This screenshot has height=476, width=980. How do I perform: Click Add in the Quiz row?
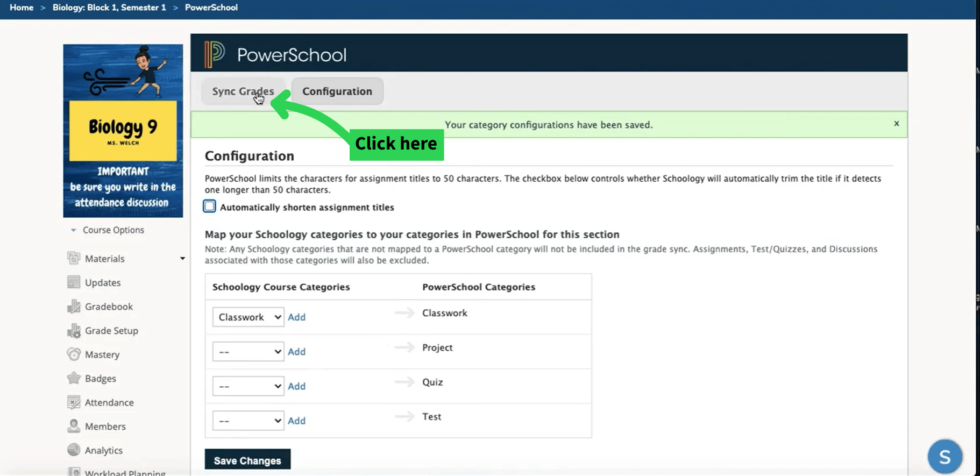296,386
